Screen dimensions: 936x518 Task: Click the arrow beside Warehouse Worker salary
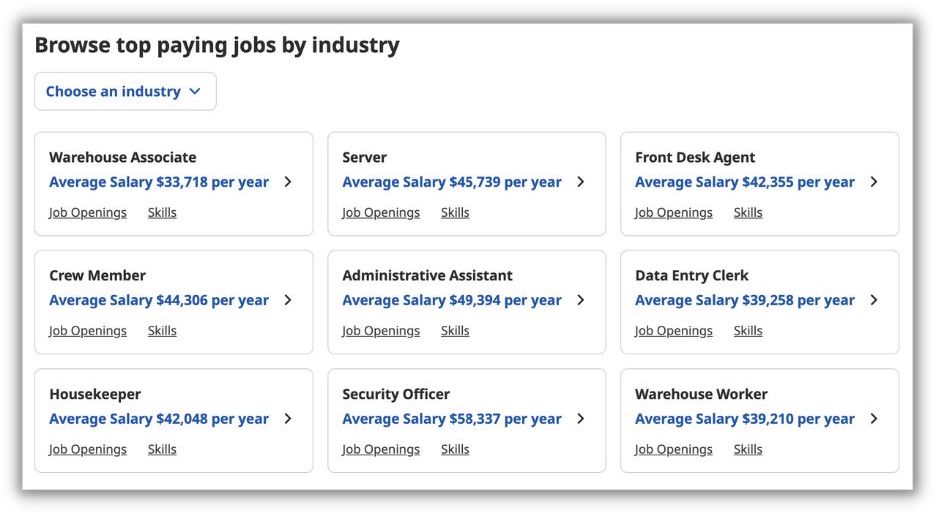pyautogui.click(x=874, y=419)
